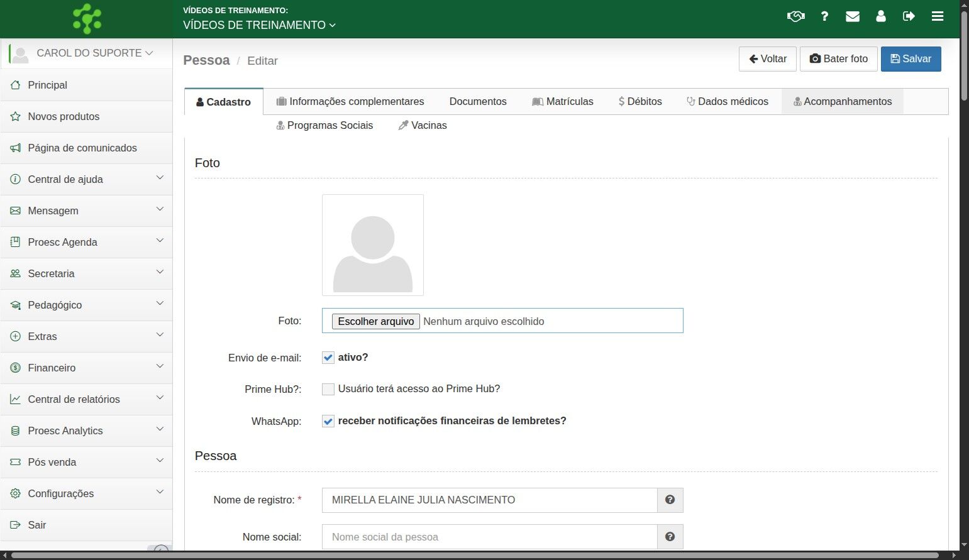The image size is (969, 560).
Task: Open messages via the envelope icon
Action: (853, 16)
